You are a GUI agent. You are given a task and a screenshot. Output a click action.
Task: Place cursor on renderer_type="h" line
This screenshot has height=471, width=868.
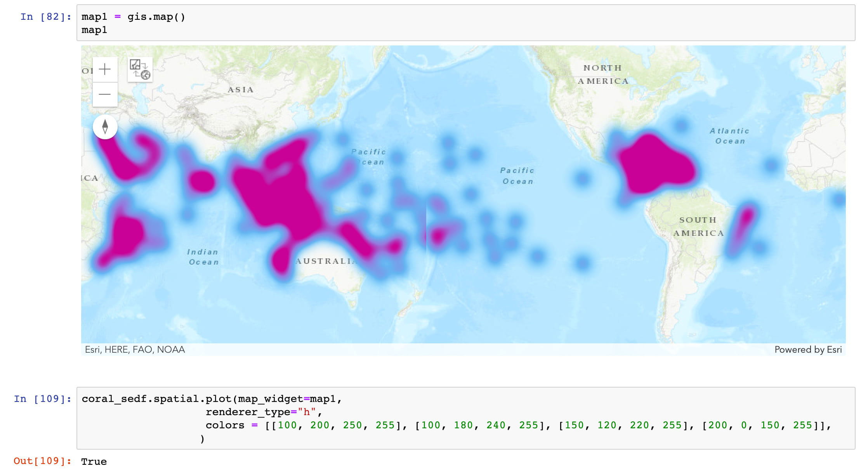tap(260, 412)
